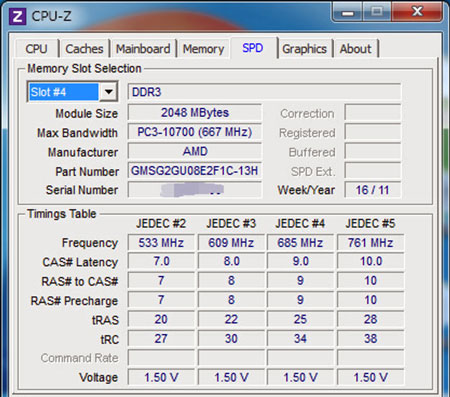Screen dimensions: 450x397
Task: Click the empty SPD Ext. field
Action: coord(372,170)
